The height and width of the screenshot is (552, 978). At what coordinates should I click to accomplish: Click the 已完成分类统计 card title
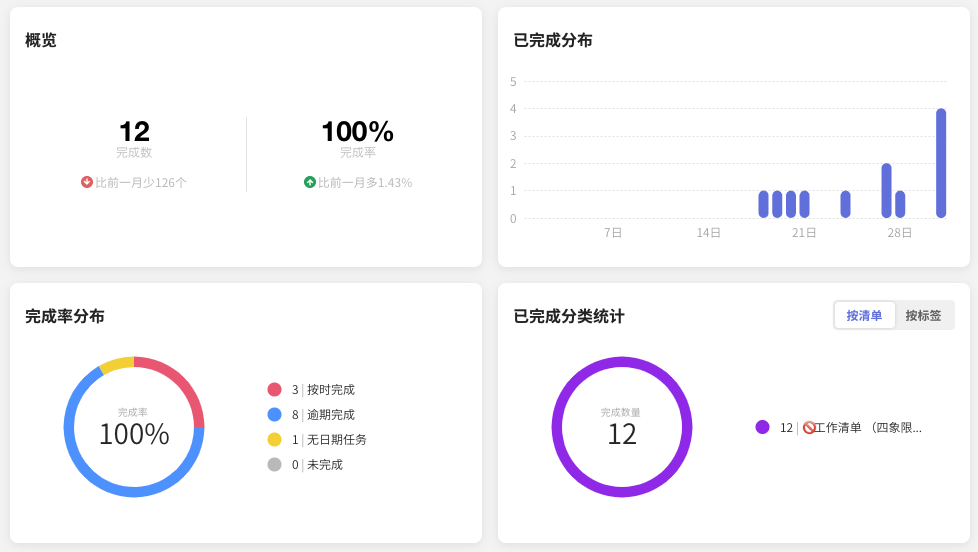(x=569, y=316)
